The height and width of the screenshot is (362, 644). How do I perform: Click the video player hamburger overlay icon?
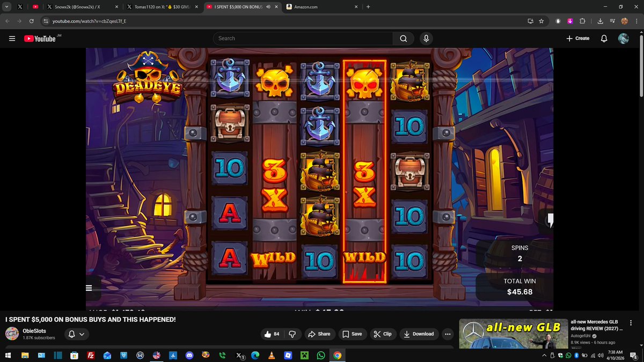point(89,288)
